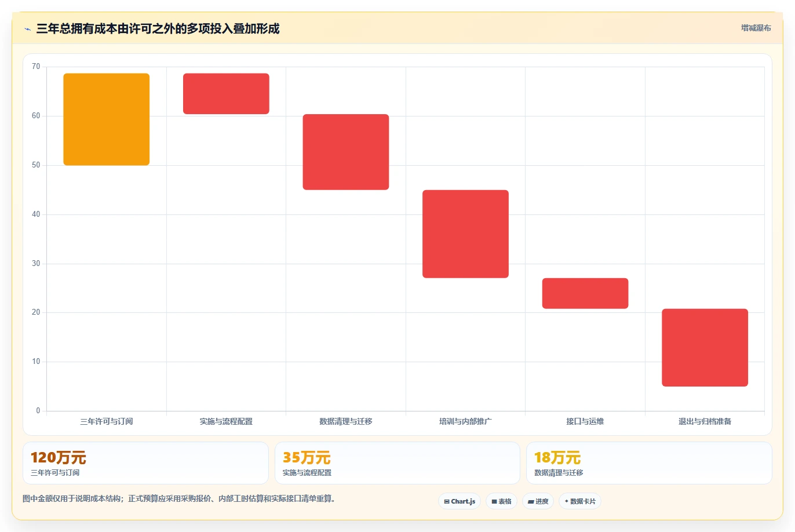
Task: Select the 表格 tag chip
Action: (x=501, y=501)
